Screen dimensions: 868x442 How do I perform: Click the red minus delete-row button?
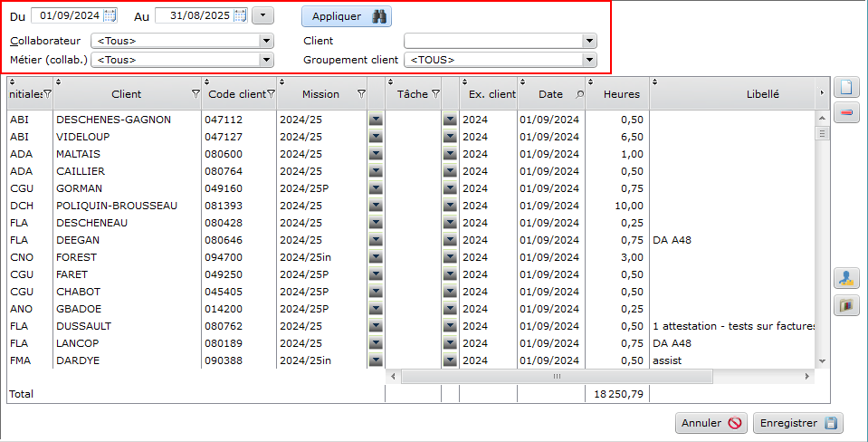[x=846, y=112]
